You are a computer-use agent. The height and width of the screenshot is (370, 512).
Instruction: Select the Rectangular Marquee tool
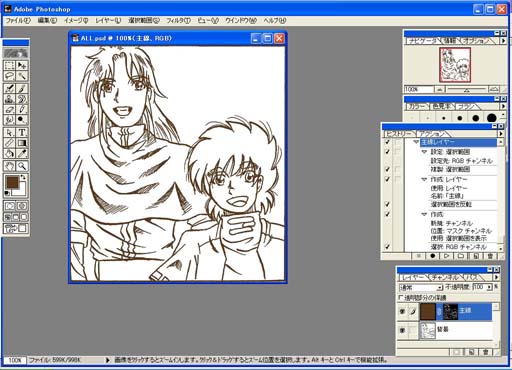pos(9,65)
